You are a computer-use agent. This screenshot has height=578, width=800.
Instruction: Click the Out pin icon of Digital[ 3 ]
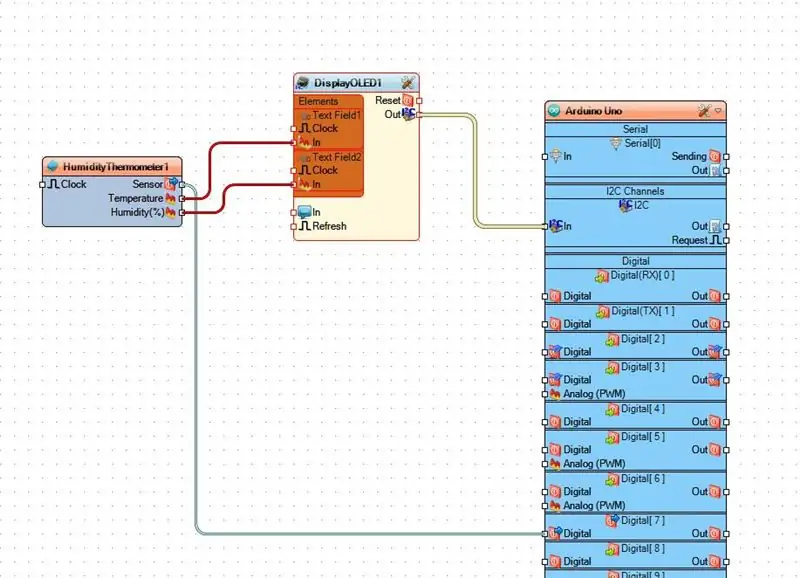(x=715, y=380)
